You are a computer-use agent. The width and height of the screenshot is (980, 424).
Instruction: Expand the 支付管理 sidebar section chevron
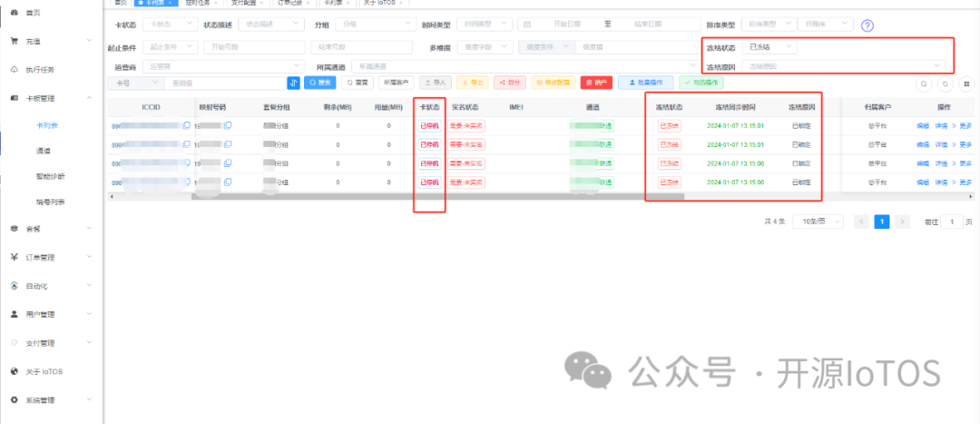[89, 342]
